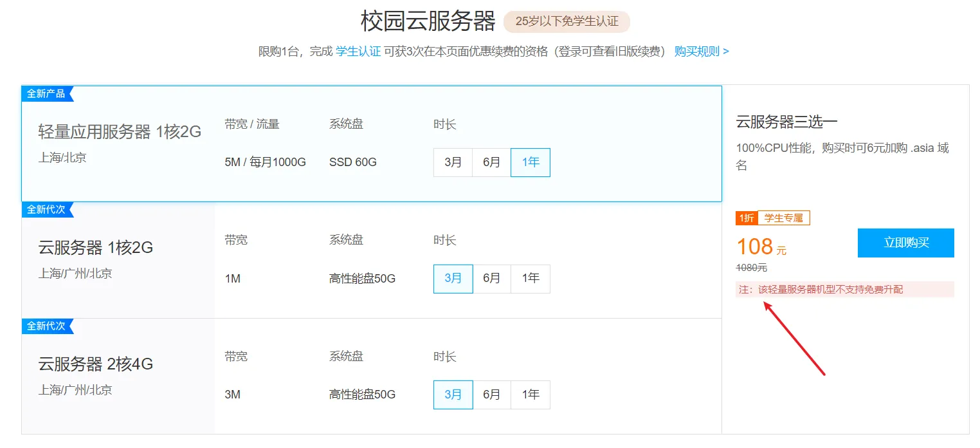The image size is (980, 448).
Task: Pick 6月 duration for 云服务器 1核2G
Action: [491, 279]
